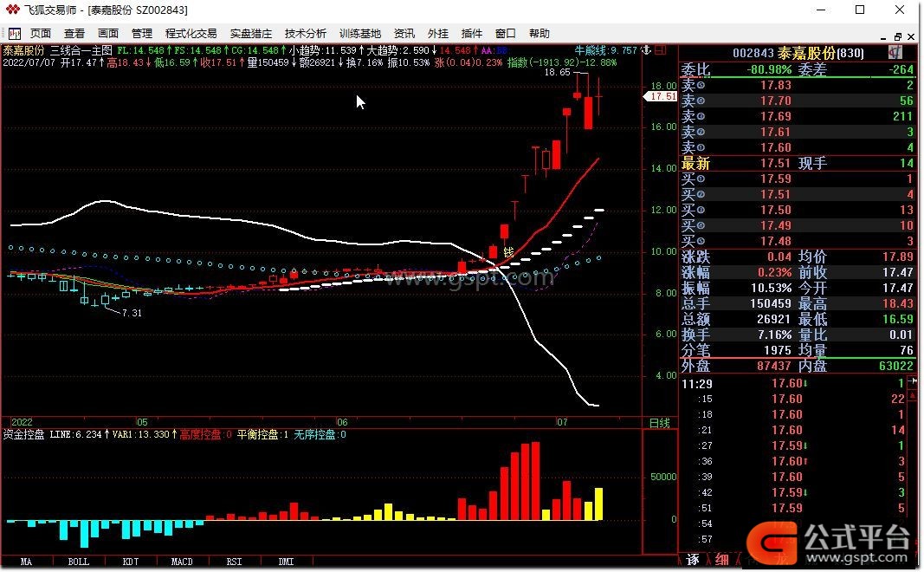Switch to the MA indicator tab
Viewport: 924px width, 572px height.
point(27,562)
